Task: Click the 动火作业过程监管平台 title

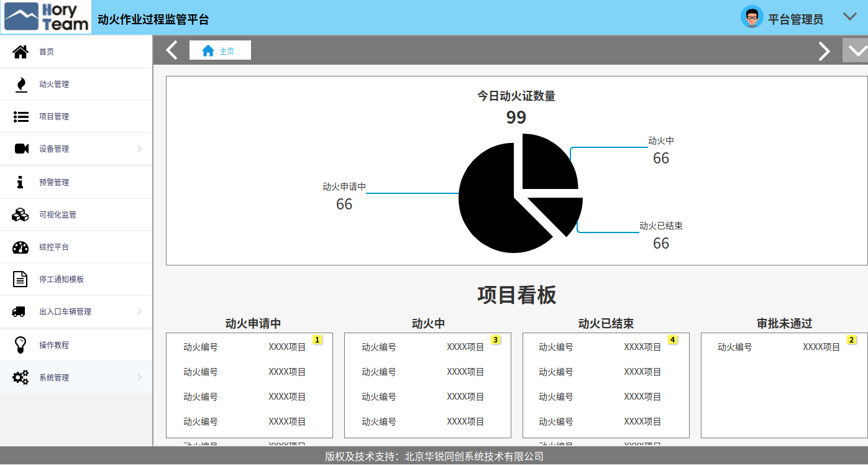Action: pos(153,19)
